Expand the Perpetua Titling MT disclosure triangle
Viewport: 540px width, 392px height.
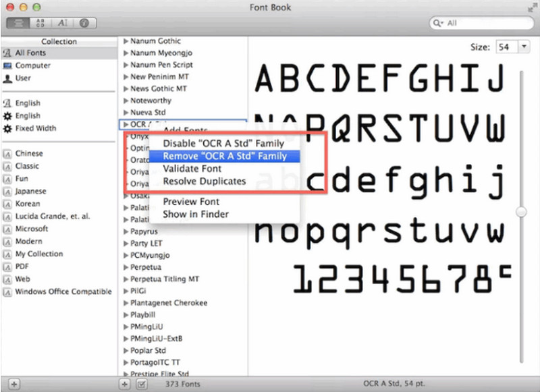[126, 279]
